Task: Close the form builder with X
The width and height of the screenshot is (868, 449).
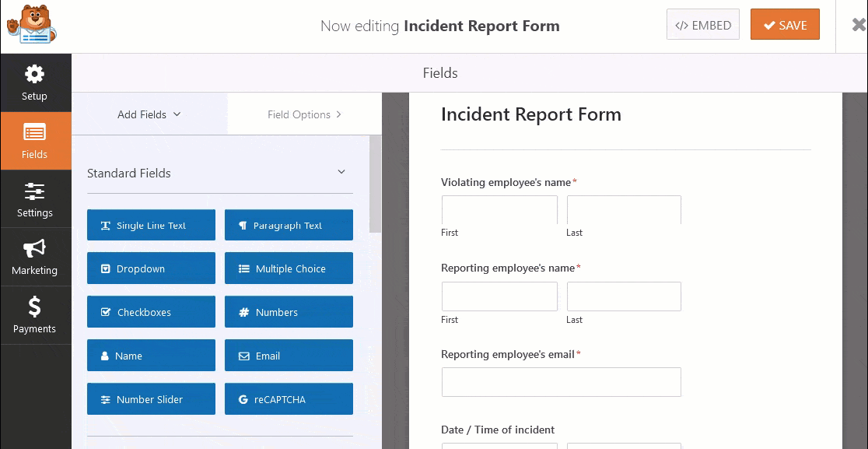Action: coord(859,24)
